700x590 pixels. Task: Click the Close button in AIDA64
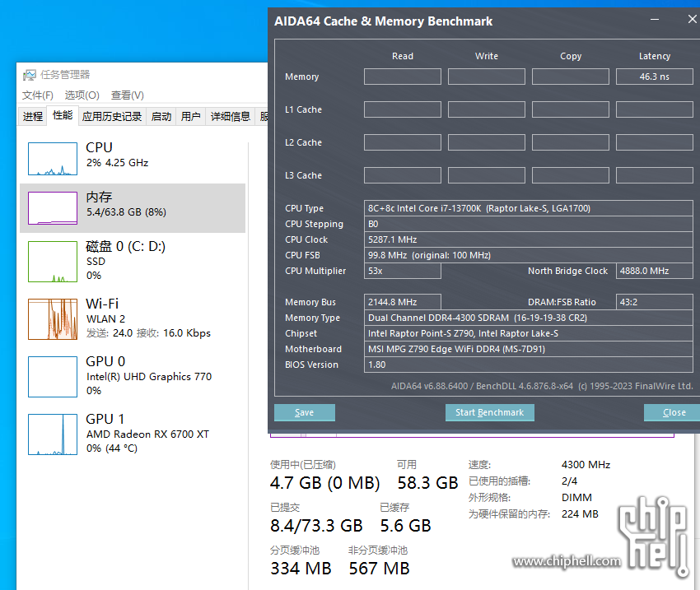click(674, 412)
